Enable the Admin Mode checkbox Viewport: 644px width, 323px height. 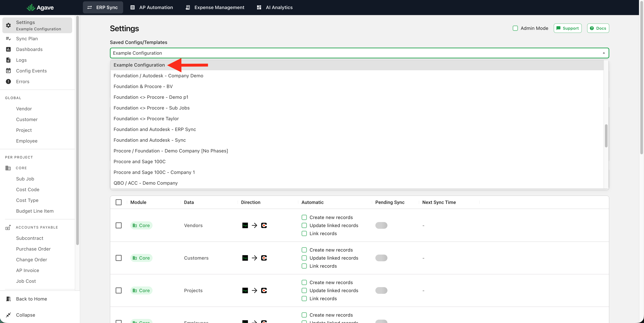[x=515, y=28]
